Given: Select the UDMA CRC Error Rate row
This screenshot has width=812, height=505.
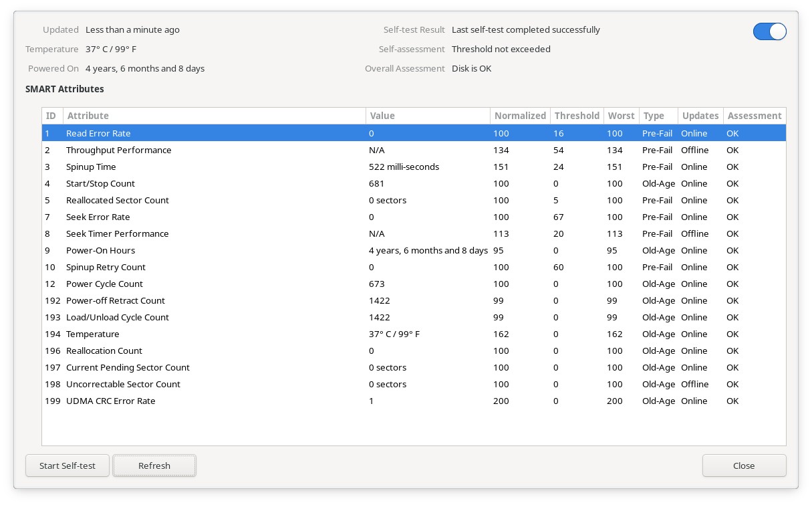Looking at the screenshot, I should 110,401.
